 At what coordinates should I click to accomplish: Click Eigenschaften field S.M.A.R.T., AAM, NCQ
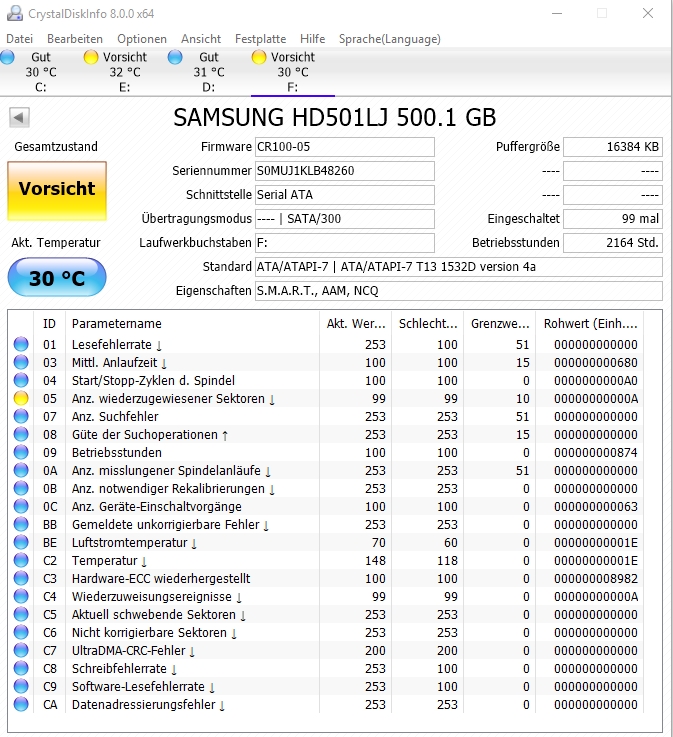click(459, 290)
